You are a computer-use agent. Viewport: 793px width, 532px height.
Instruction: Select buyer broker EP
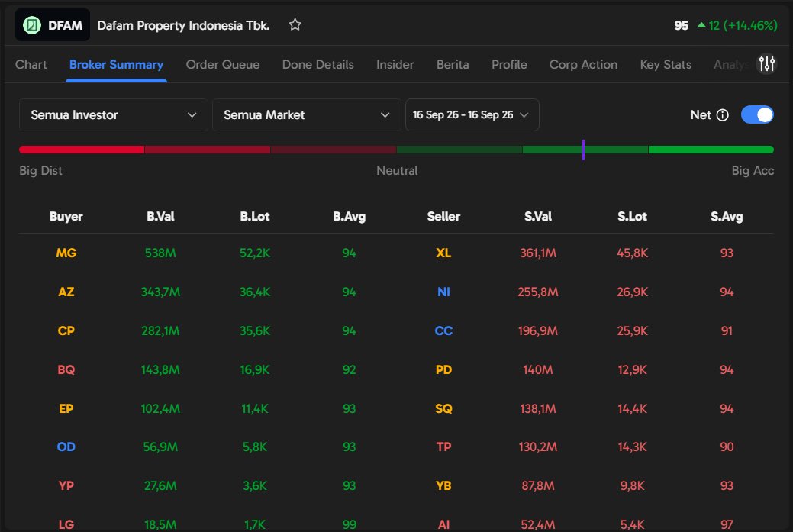(66, 408)
